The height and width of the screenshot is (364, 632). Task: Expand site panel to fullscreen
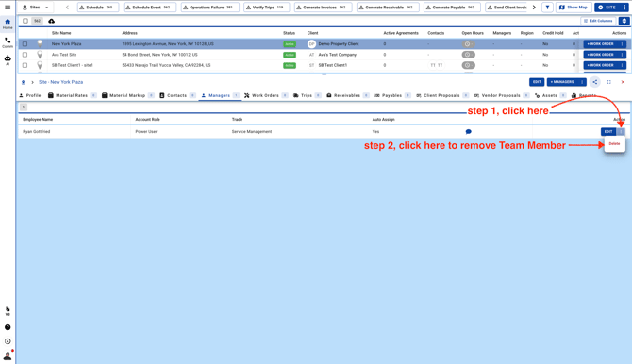pyautogui.click(x=609, y=82)
